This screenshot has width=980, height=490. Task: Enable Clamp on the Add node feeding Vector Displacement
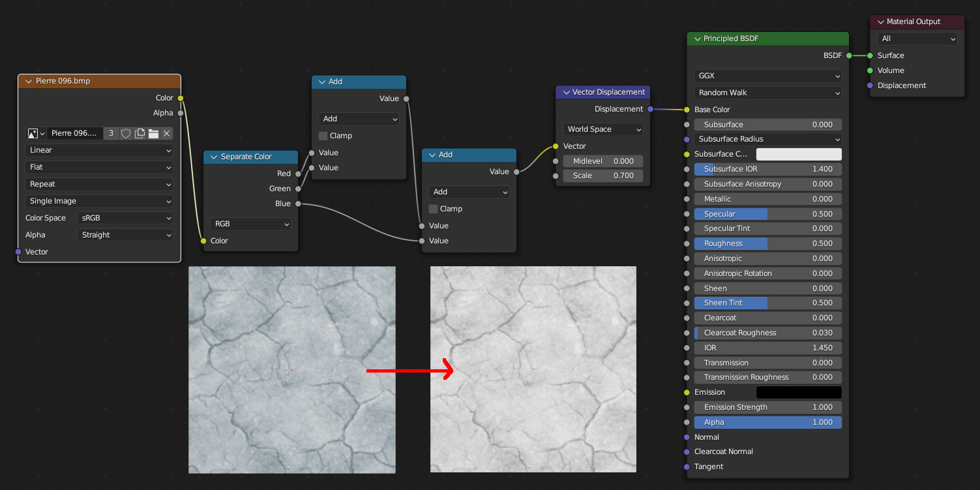click(434, 209)
